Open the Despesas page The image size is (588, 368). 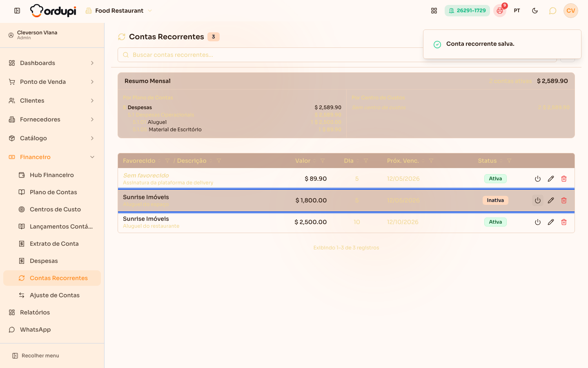click(x=52, y=261)
